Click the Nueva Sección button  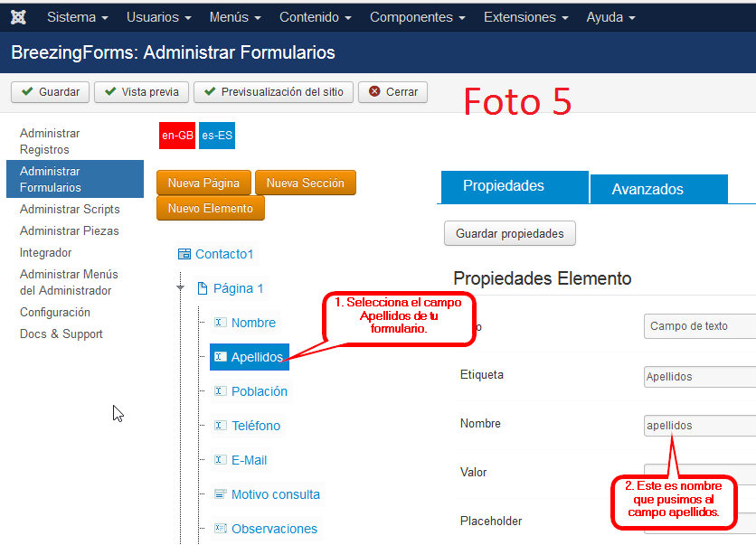click(x=305, y=183)
